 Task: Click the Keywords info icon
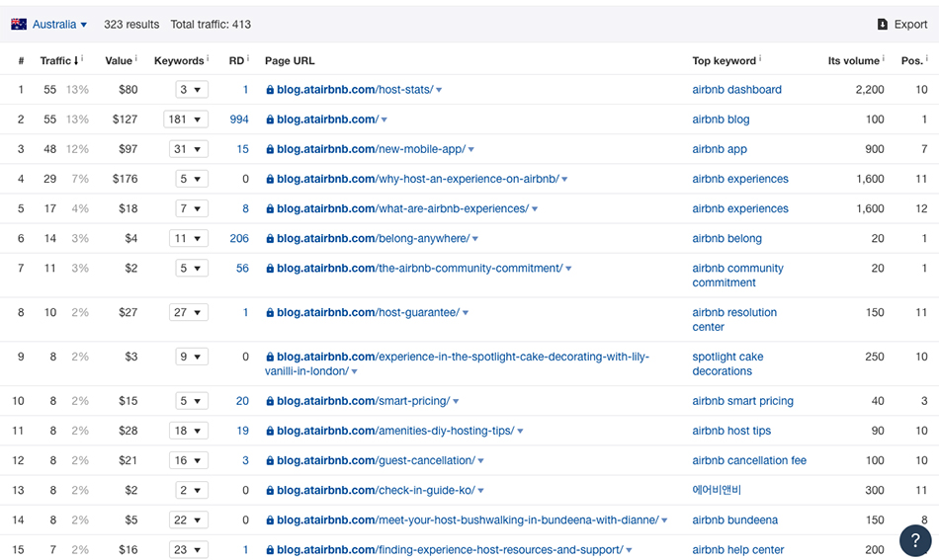click(x=208, y=58)
